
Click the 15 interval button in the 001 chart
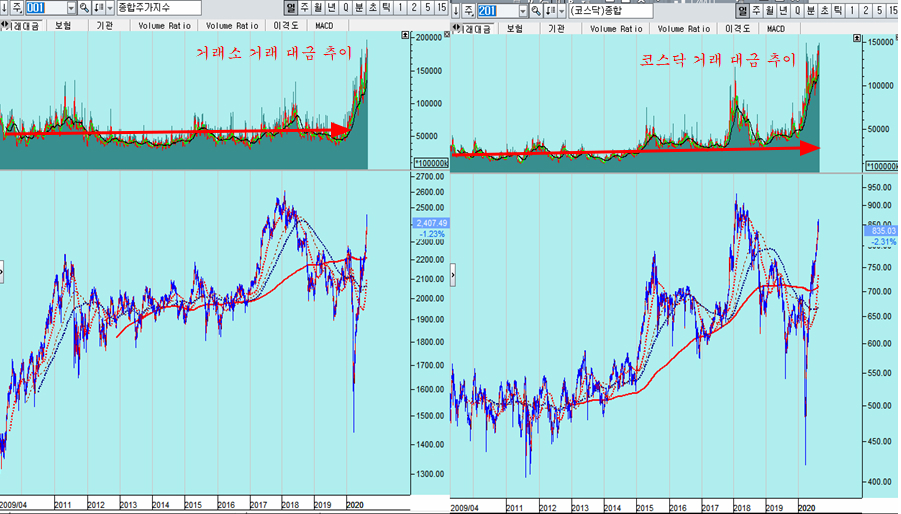tap(441, 9)
